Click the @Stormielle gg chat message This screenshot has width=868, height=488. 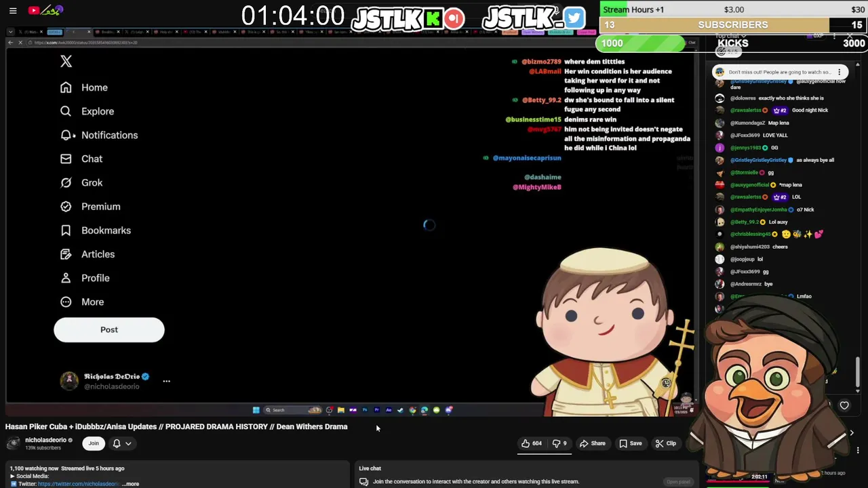(744, 173)
